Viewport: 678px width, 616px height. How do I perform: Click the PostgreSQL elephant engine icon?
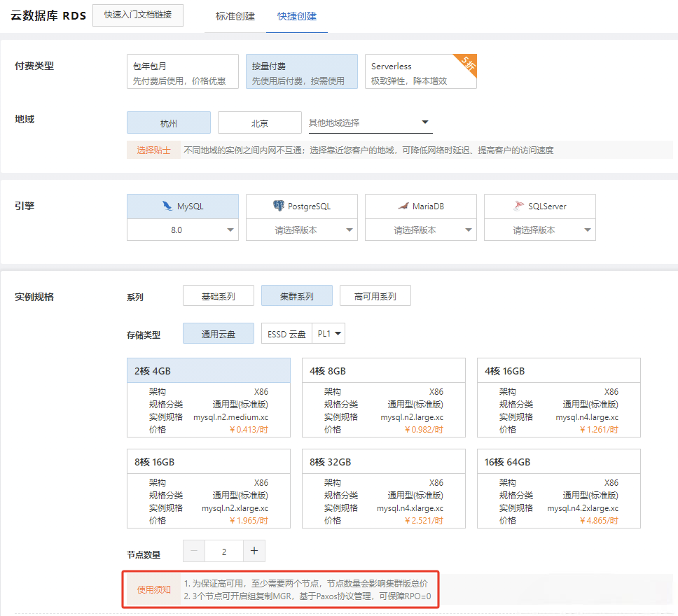(279, 206)
